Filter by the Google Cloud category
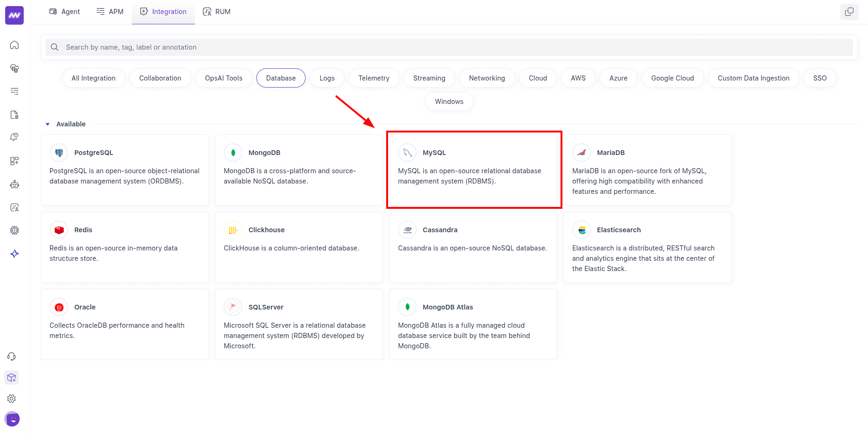Viewport: 868px width, 434px height. pos(672,78)
